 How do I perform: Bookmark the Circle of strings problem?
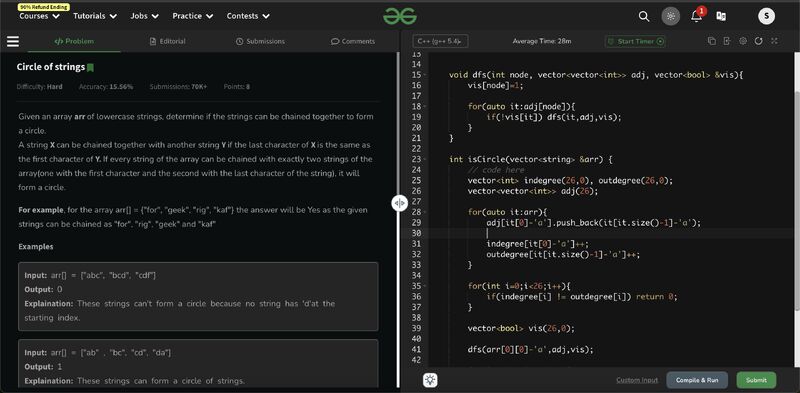coord(90,67)
